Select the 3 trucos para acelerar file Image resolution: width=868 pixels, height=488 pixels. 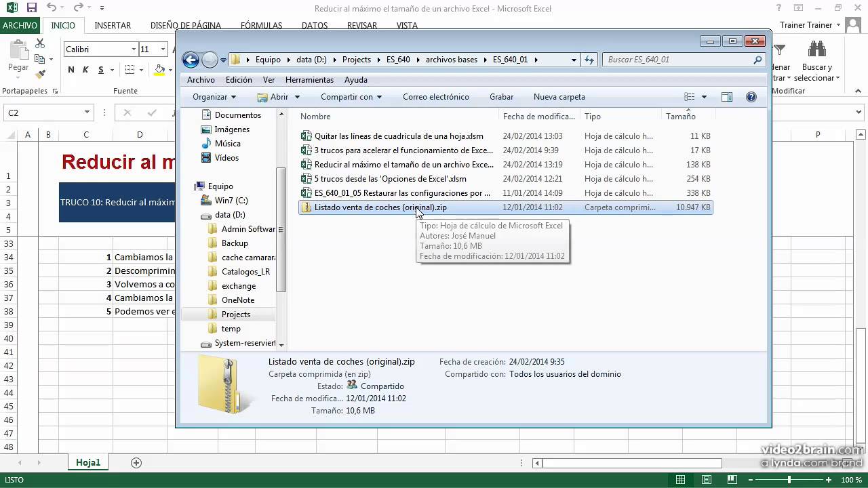403,150
